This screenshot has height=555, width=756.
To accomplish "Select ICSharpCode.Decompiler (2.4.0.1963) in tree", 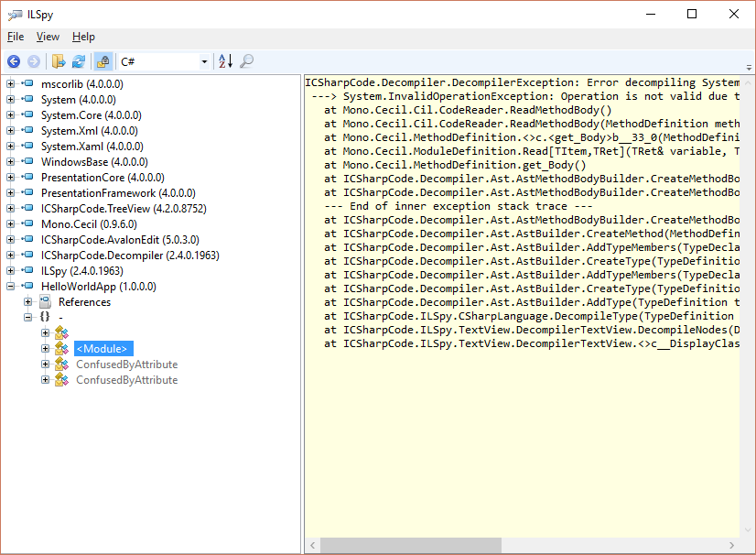I will click(x=130, y=256).
